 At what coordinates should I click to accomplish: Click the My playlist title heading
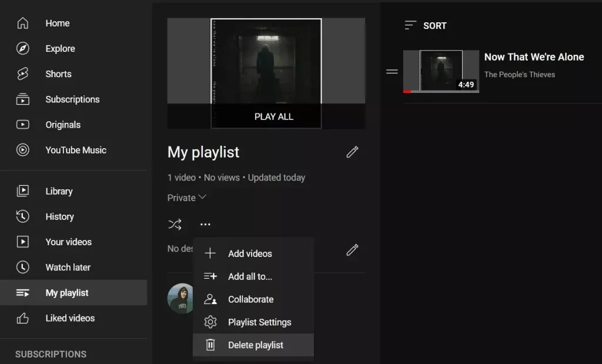coord(203,152)
